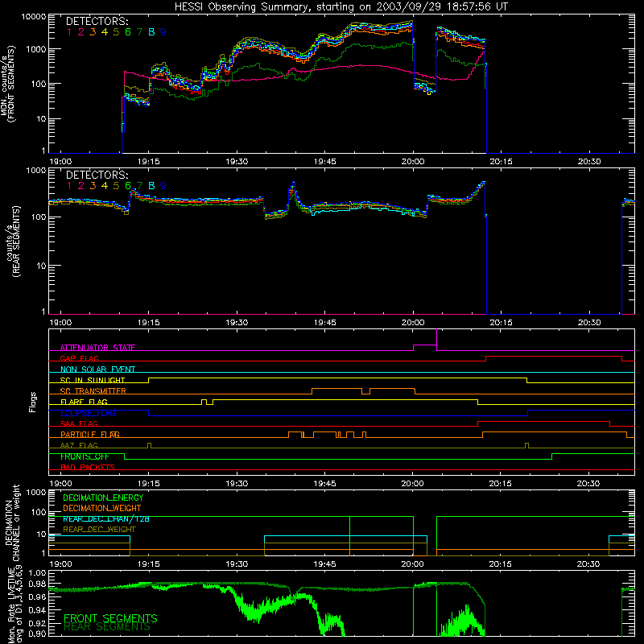Select orange detector 3 in front segments legend
The image size is (644, 644).
[x=93, y=32]
